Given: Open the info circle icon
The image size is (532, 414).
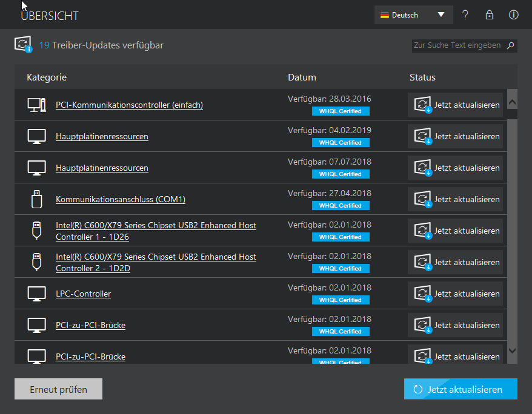Looking at the screenshot, I should (513, 15).
